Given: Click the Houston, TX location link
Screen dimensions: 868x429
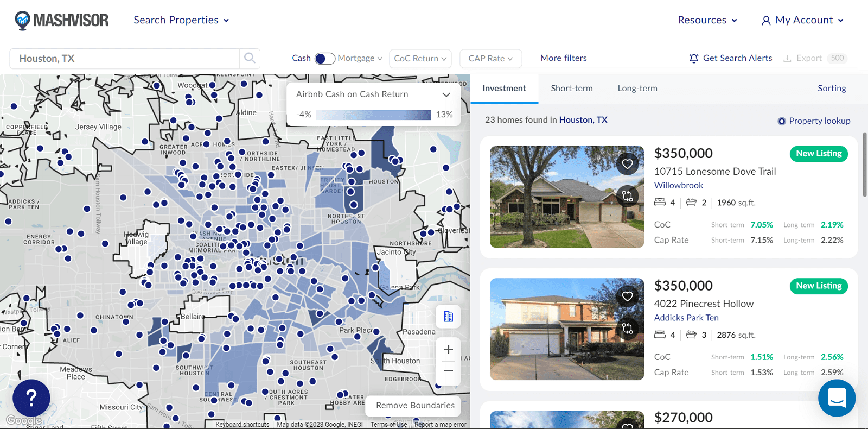Looking at the screenshot, I should click(583, 119).
